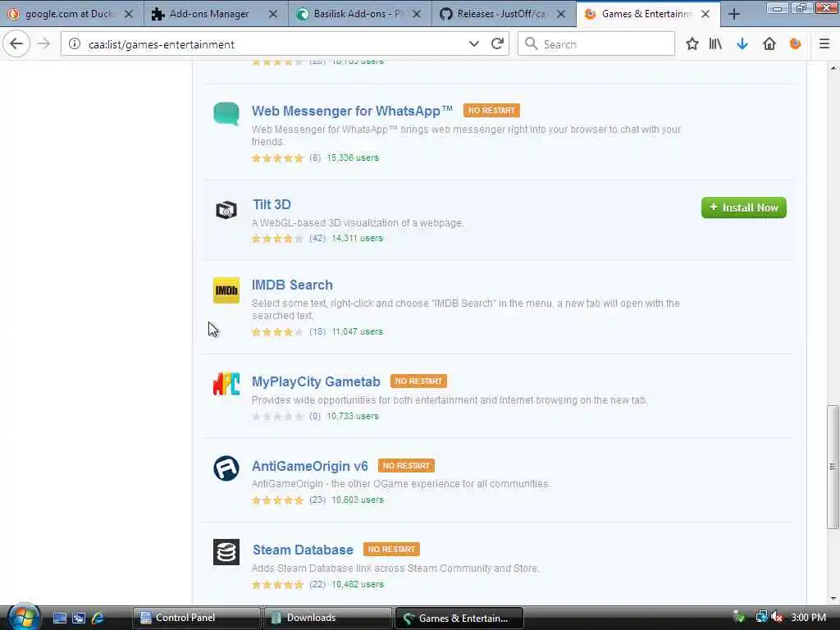Click the scrollbar up arrow
The height and width of the screenshot is (630, 840).
833,68
